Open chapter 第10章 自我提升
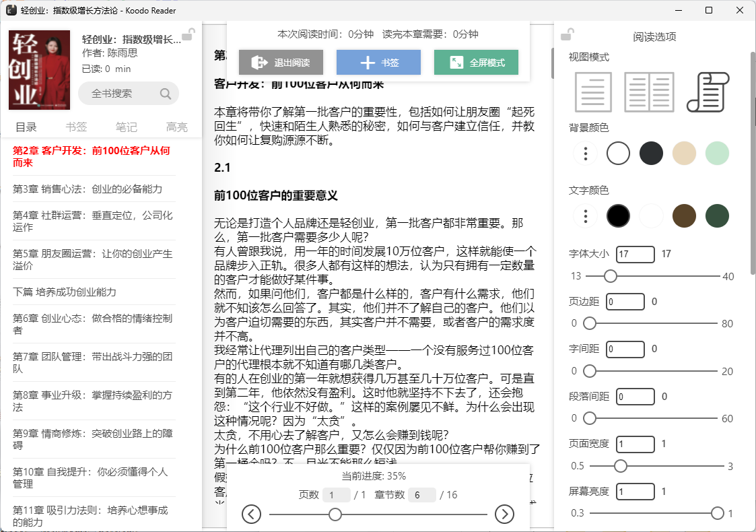This screenshot has height=532, width=756. click(94, 477)
